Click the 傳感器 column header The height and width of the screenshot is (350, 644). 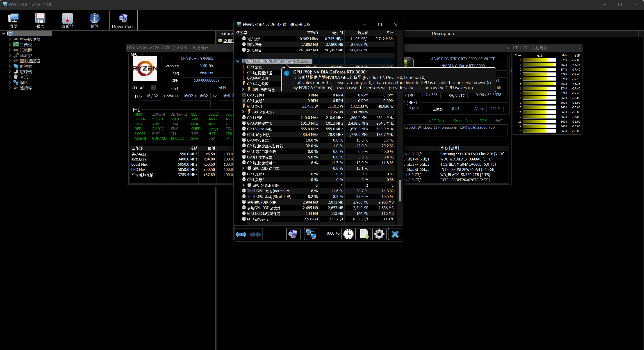click(264, 33)
